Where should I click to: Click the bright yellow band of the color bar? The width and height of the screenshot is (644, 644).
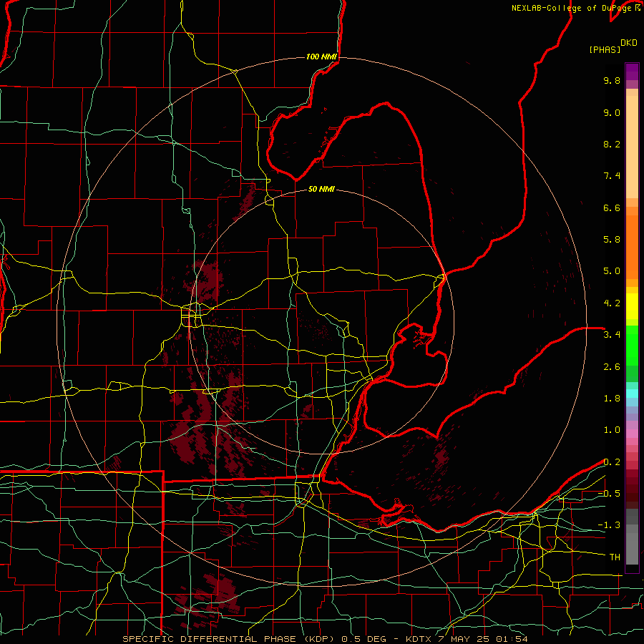(x=632, y=306)
